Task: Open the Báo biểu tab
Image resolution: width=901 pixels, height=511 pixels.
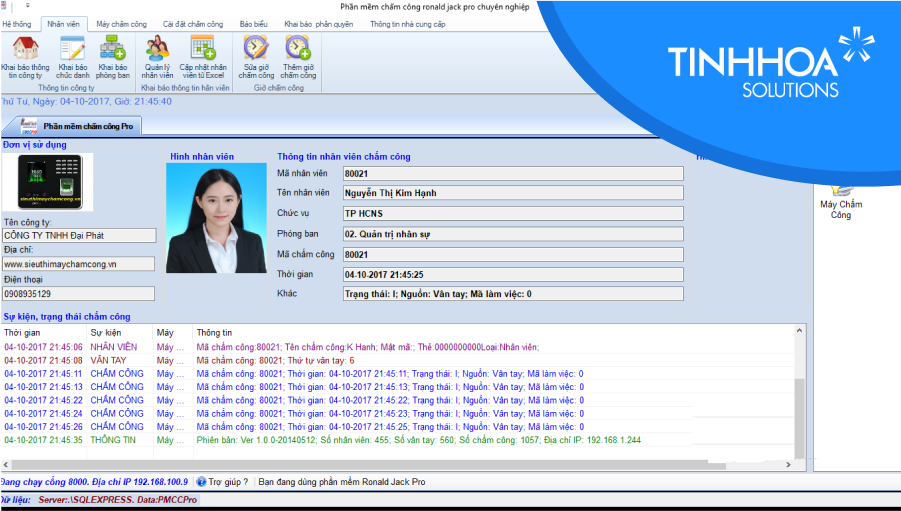Action: 253,24
